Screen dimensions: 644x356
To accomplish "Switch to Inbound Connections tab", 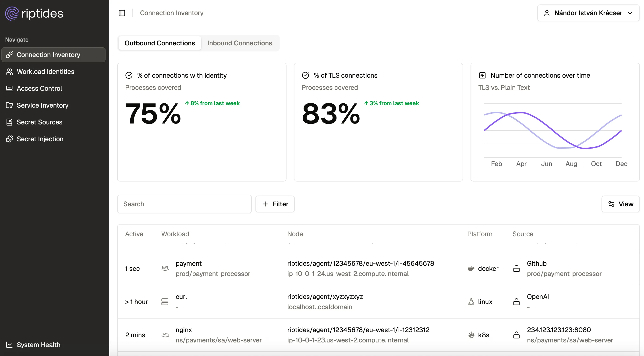I will coord(239,43).
